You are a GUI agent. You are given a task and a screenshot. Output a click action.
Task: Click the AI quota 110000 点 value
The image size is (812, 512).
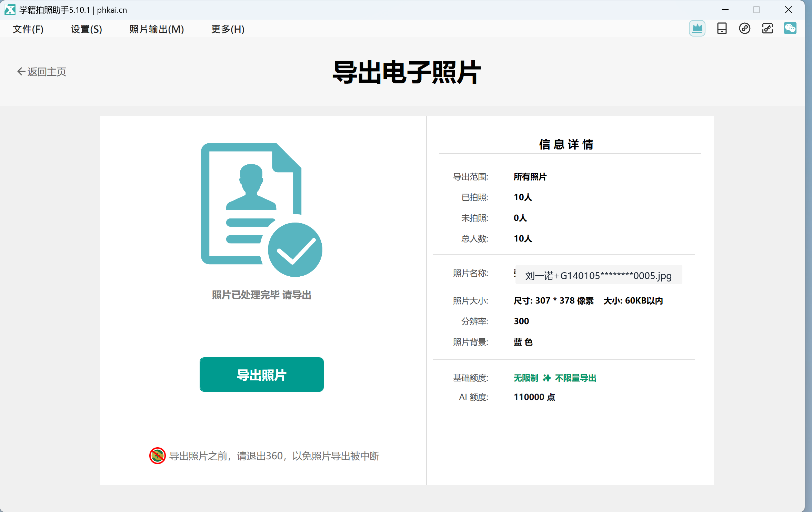coord(534,397)
